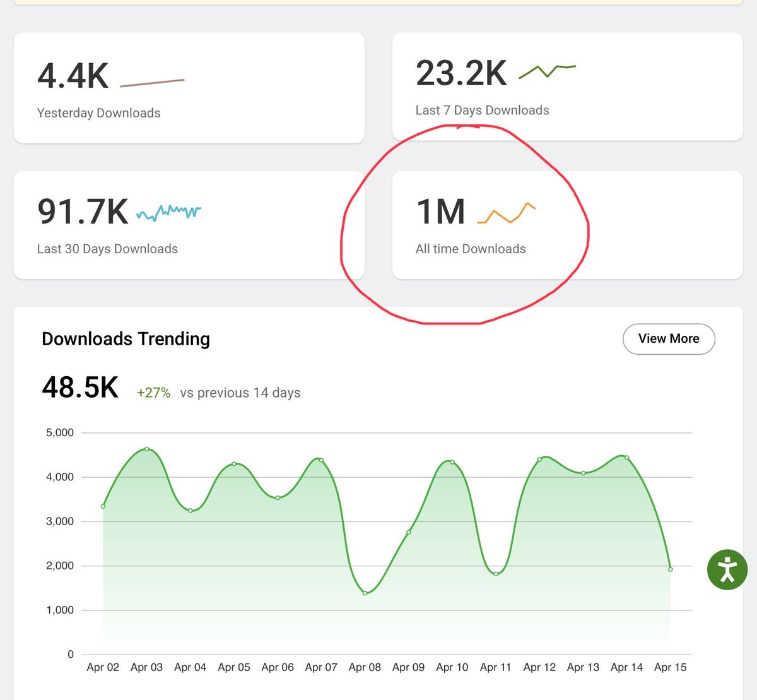Select the Apr 02 data point
Screen dimensions: 757x700
coord(103,506)
